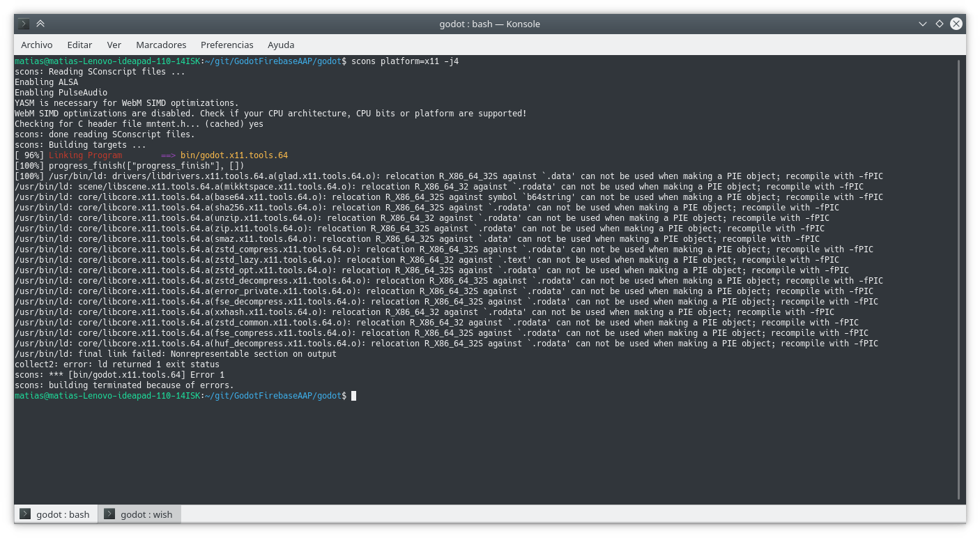Click the bin/godot.x11.tools.64 output path text
This screenshot has height=538, width=980.
pos(234,155)
